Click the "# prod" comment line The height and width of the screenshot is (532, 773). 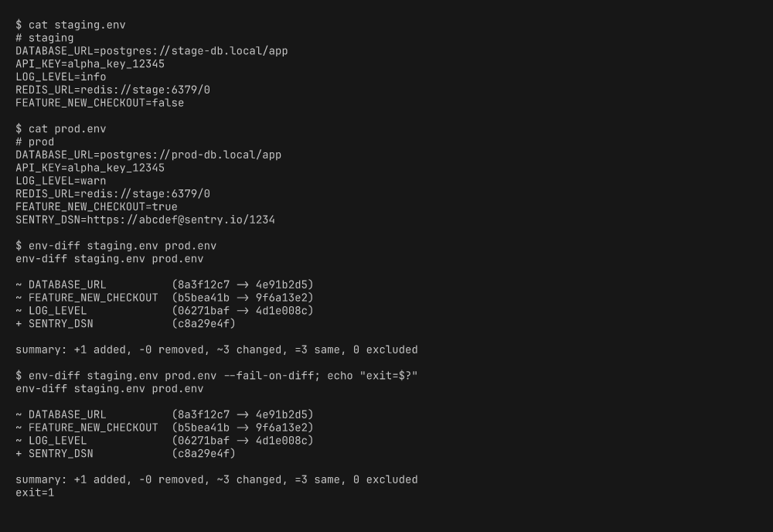(35, 142)
